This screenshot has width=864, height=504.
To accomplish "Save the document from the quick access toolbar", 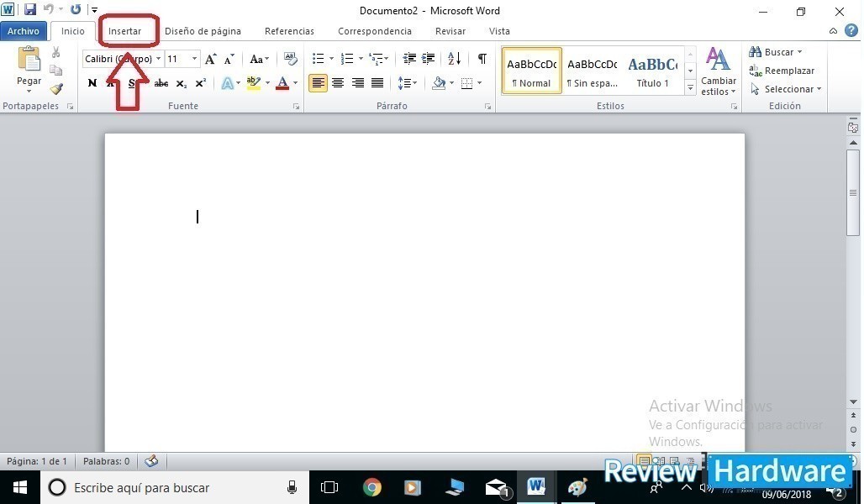I will click(x=29, y=9).
